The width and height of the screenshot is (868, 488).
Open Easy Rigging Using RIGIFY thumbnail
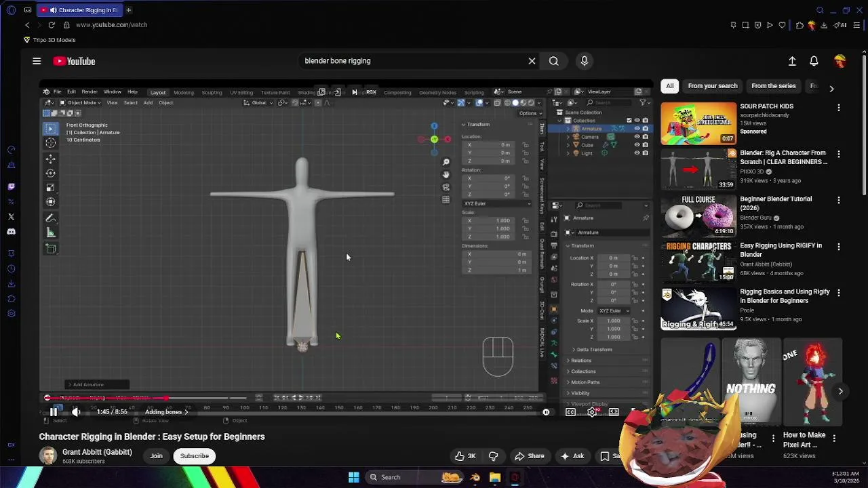coord(698,262)
